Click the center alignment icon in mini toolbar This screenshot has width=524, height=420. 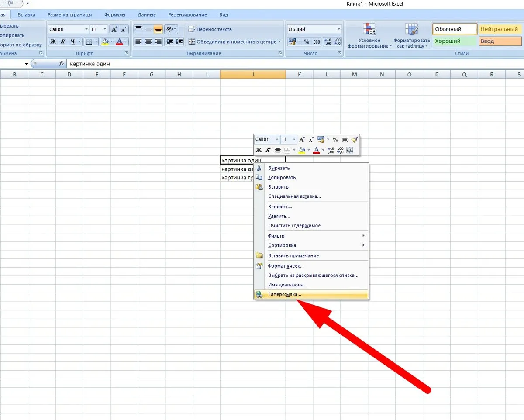click(277, 150)
